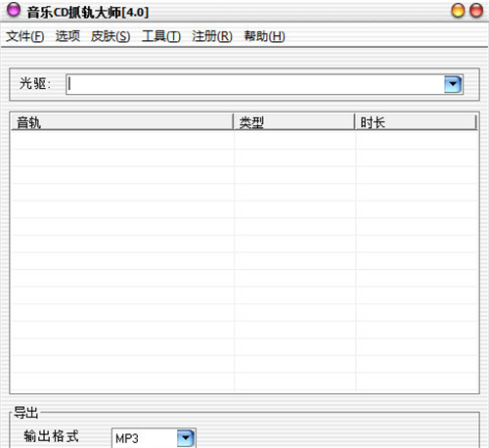This screenshot has width=489, height=448.
Task: Click the empty track list area
Action: (244, 261)
